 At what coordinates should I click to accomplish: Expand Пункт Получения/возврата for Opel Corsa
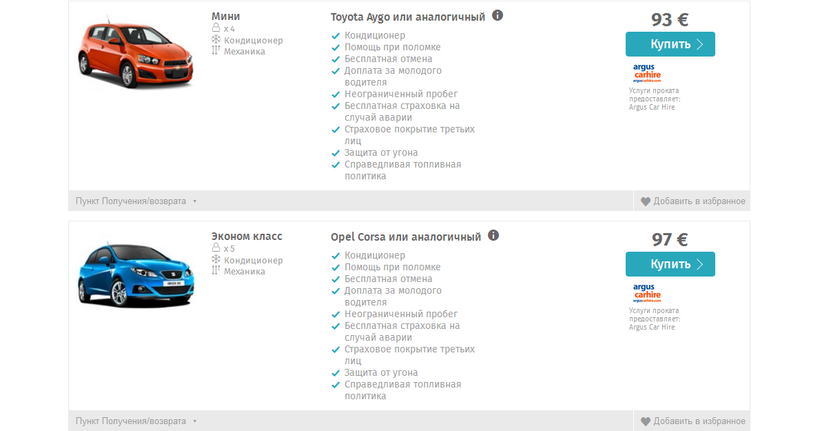136,421
